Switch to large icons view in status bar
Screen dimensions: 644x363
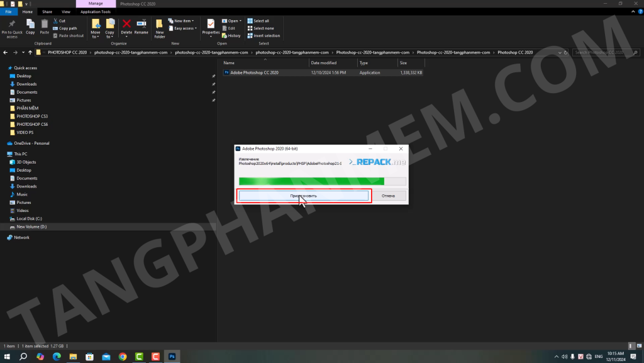(638, 346)
